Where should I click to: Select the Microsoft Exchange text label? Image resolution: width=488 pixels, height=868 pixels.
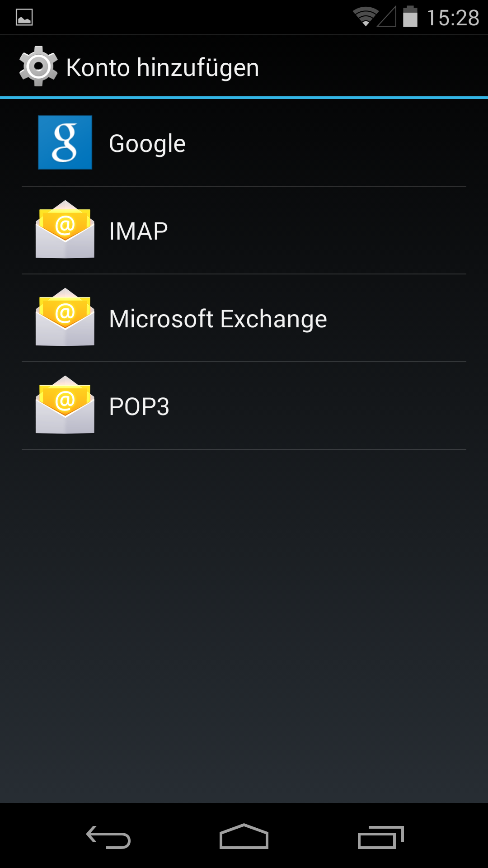pyautogui.click(x=218, y=319)
